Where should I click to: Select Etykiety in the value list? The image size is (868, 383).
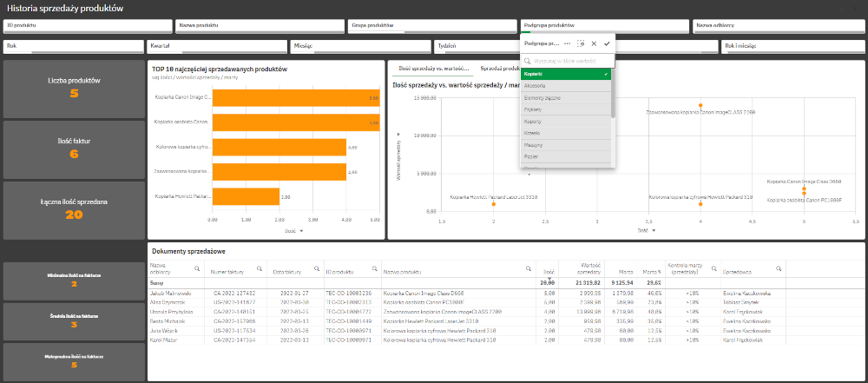(566, 109)
